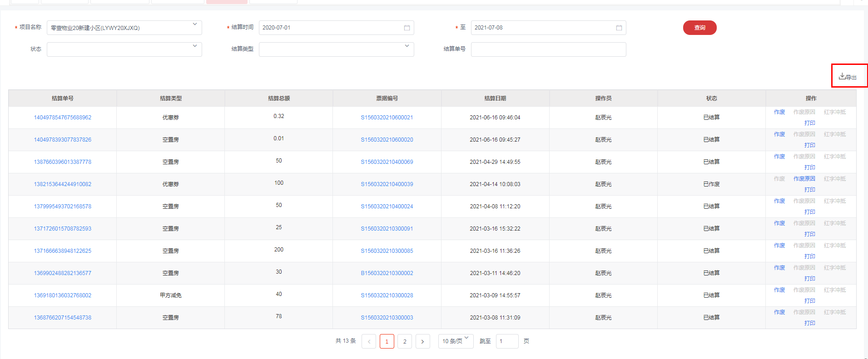Open settlement number 1404978547675688962
Image resolution: width=868 pixels, height=359 pixels.
[63, 118]
